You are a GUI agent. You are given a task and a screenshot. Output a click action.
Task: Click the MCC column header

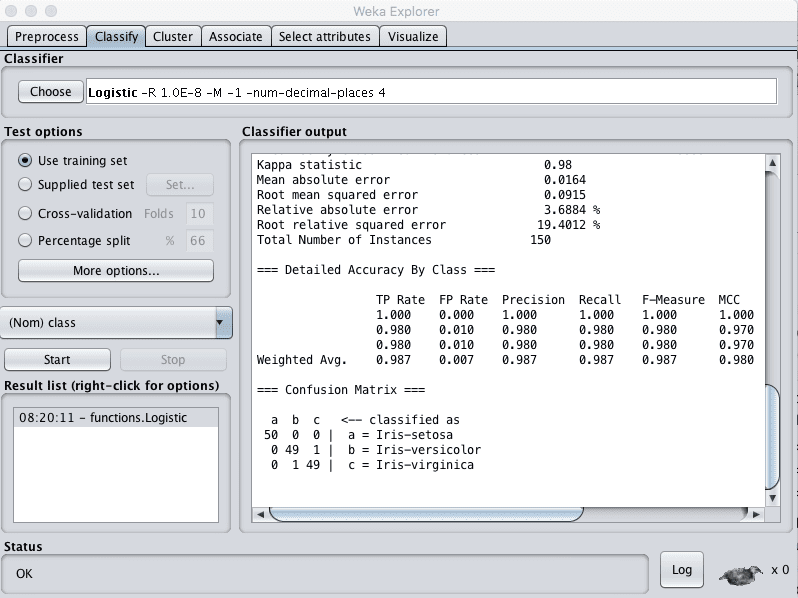729,300
